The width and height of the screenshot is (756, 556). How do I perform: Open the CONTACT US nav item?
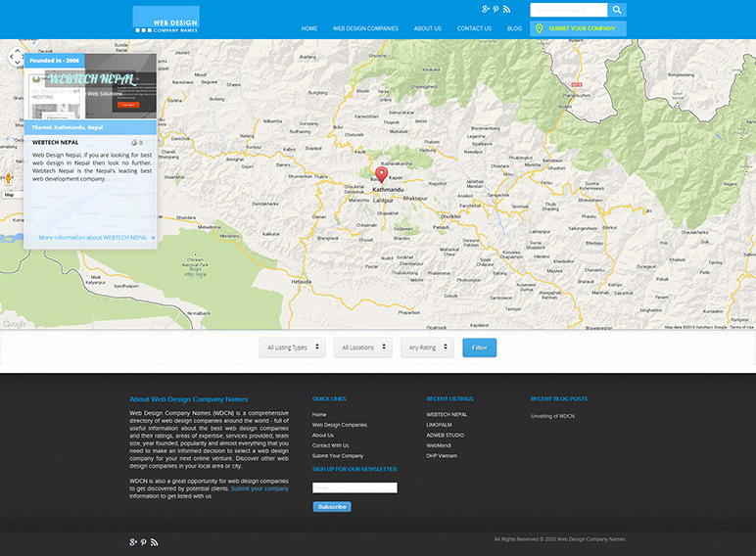click(x=474, y=28)
